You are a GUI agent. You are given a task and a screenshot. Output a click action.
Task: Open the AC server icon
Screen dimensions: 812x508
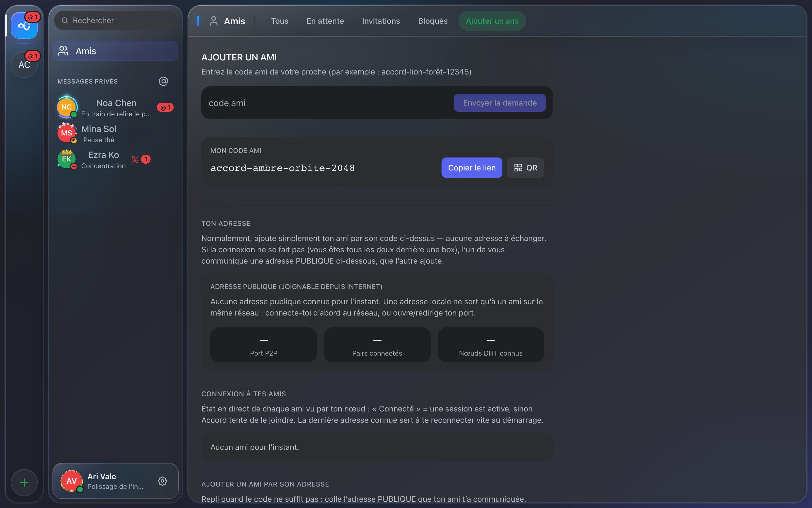(24, 65)
